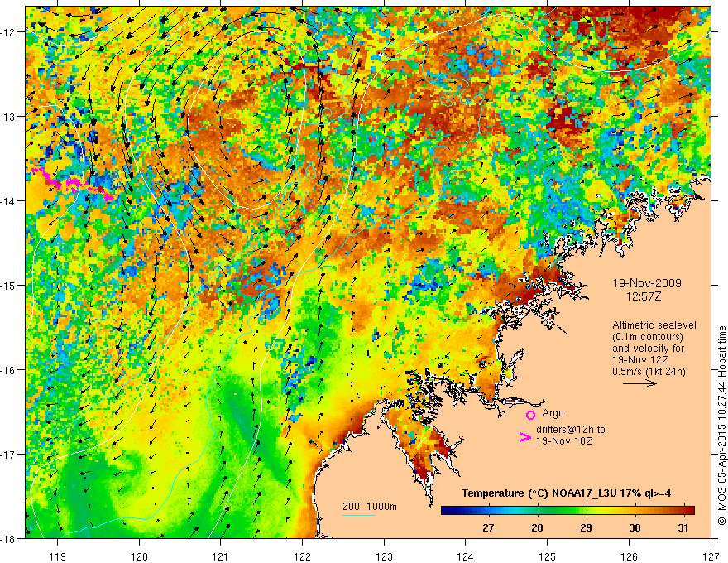The height and width of the screenshot is (563, 728).
Task: Click the 'Altimetric sealevel' caption text
Action: pyautogui.click(x=654, y=325)
